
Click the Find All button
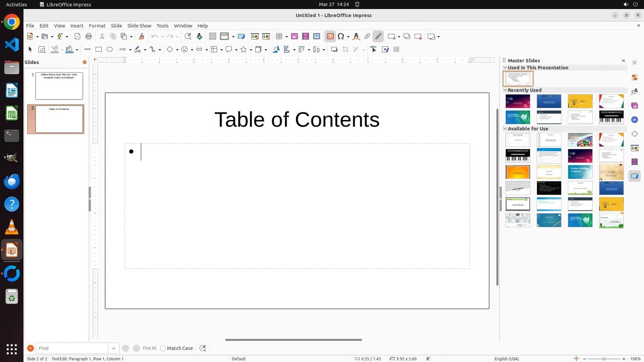coord(149,348)
